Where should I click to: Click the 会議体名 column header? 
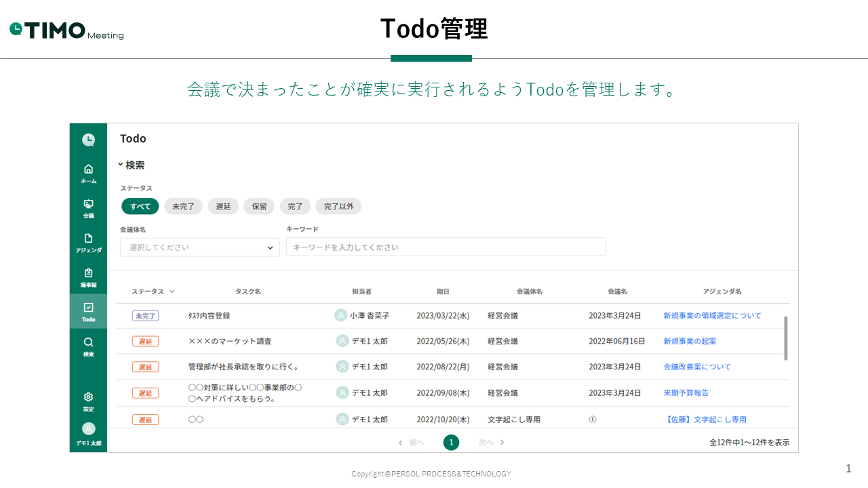529,291
